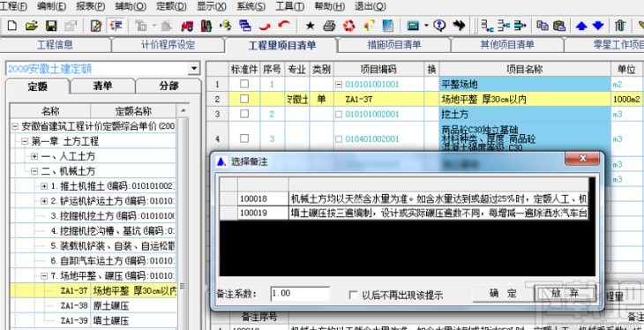Screen dimensions: 644x330
Task: Click the blue move up arrow
Action: [581, 26]
